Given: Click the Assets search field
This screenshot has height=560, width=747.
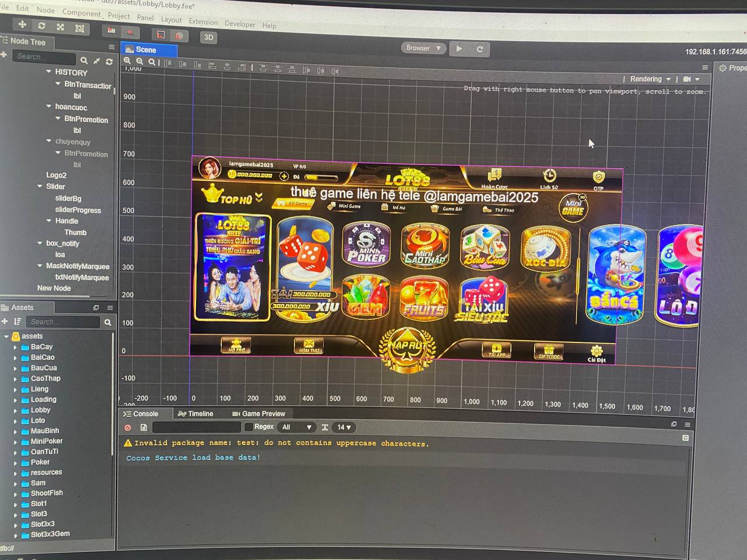Looking at the screenshot, I should pyautogui.click(x=63, y=322).
